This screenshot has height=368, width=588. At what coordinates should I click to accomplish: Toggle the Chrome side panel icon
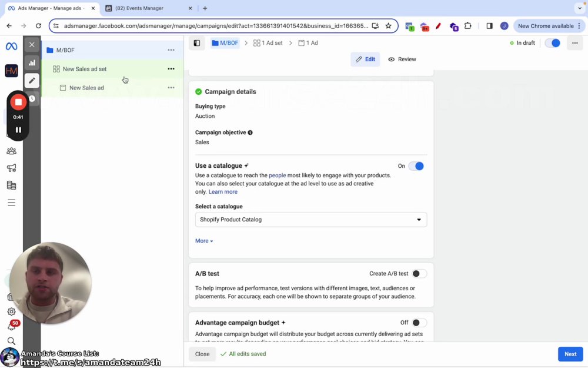pyautogui.click(x=489, y=26)
